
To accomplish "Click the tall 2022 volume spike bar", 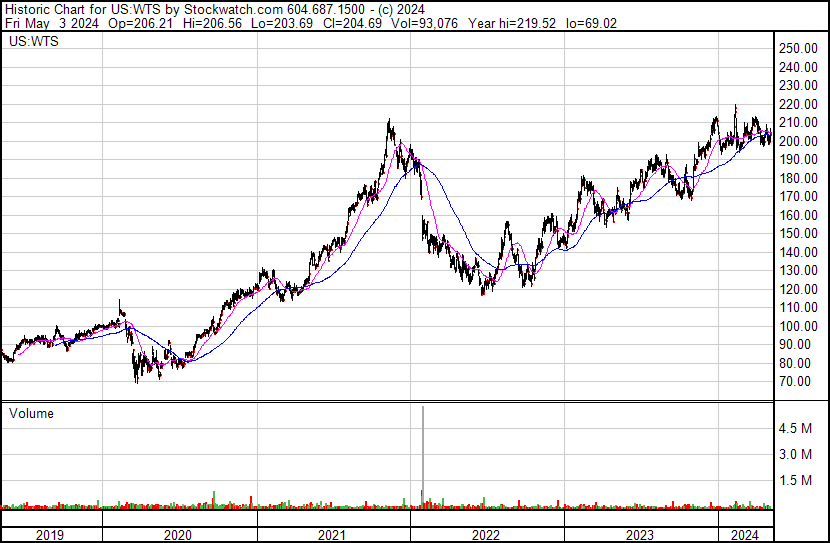I will (x=423, y=457).
